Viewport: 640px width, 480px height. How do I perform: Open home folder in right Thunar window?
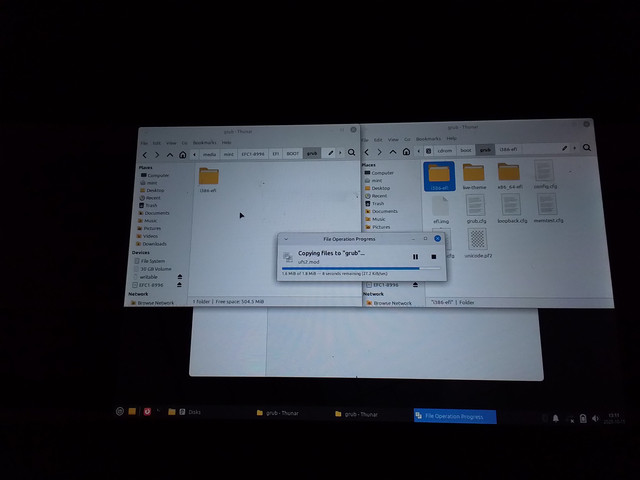coord(406,151)
